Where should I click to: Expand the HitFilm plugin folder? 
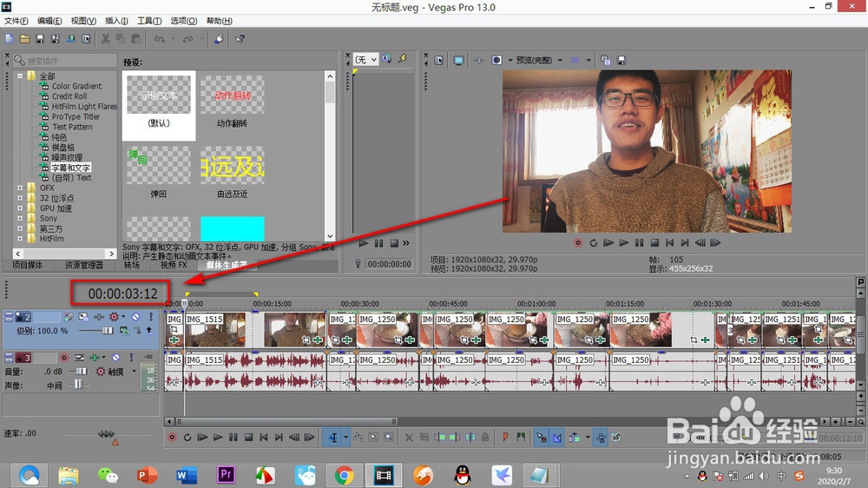(20, 239)
